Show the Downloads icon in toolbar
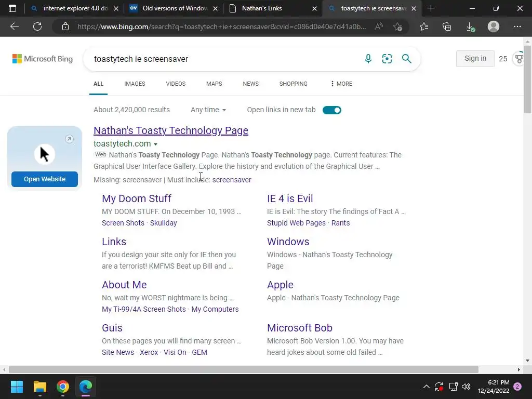The height and width of the screenshot is (399, 532). tap(470, 26)
